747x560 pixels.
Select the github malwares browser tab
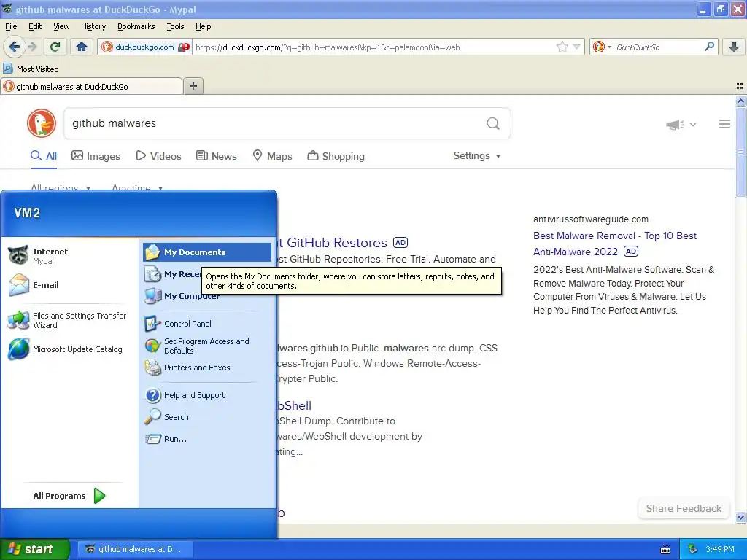(x=91, y=87)
